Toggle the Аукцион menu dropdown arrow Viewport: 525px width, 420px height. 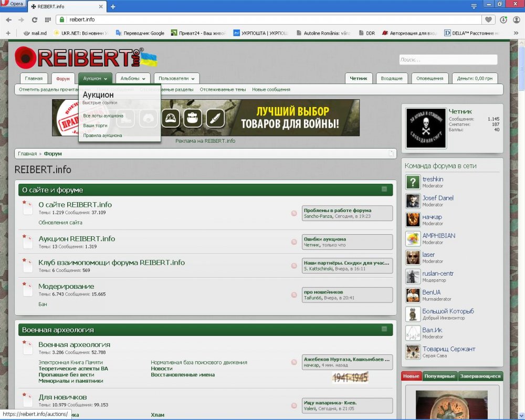(106, 79)
